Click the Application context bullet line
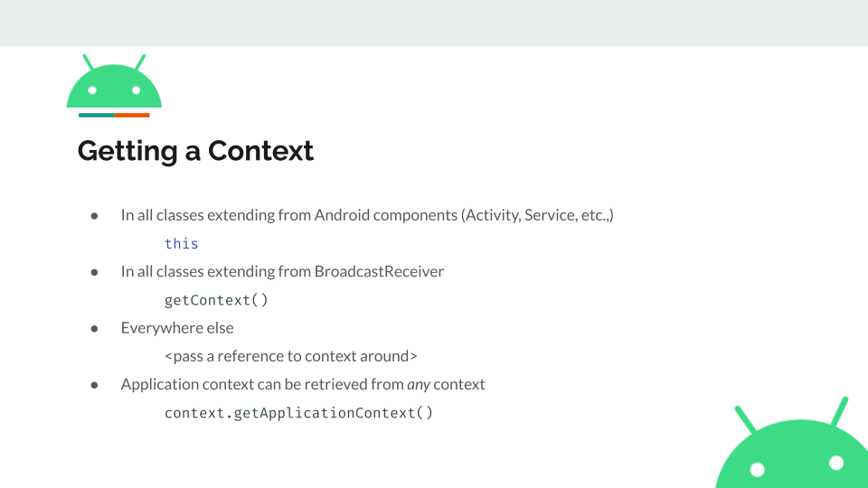868x488 pixels. click(303, 384)
